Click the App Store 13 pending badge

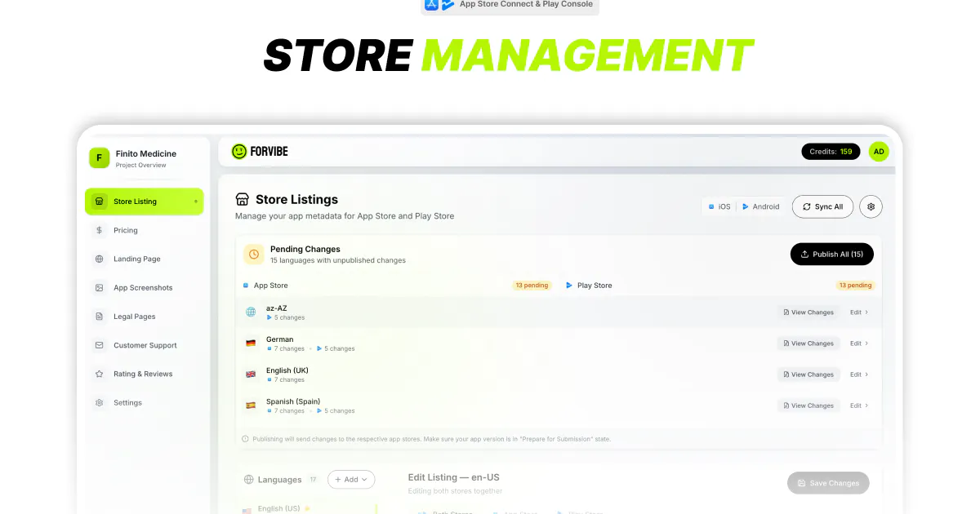[532, 286]
